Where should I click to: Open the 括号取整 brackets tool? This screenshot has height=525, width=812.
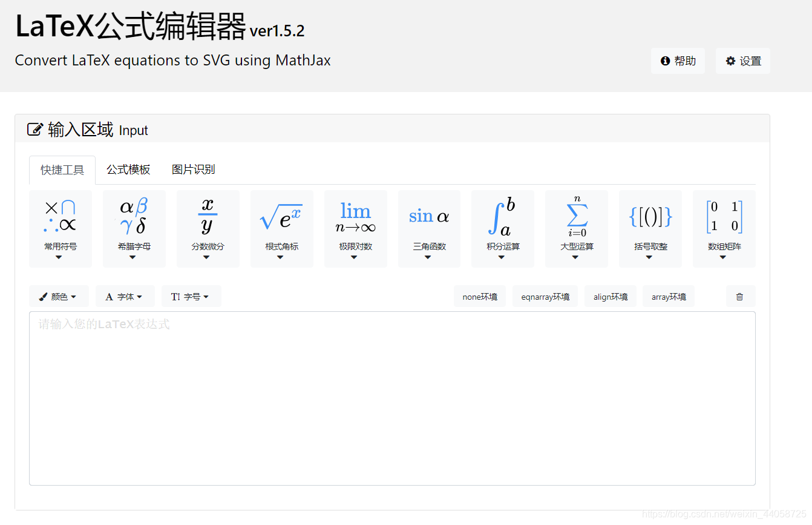point(650,229)
